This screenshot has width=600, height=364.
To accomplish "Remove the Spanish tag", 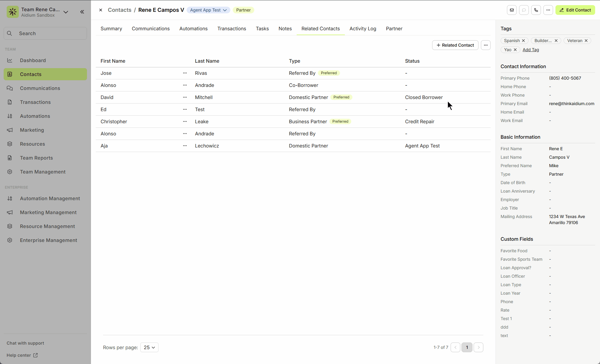I will pos(523,41).
